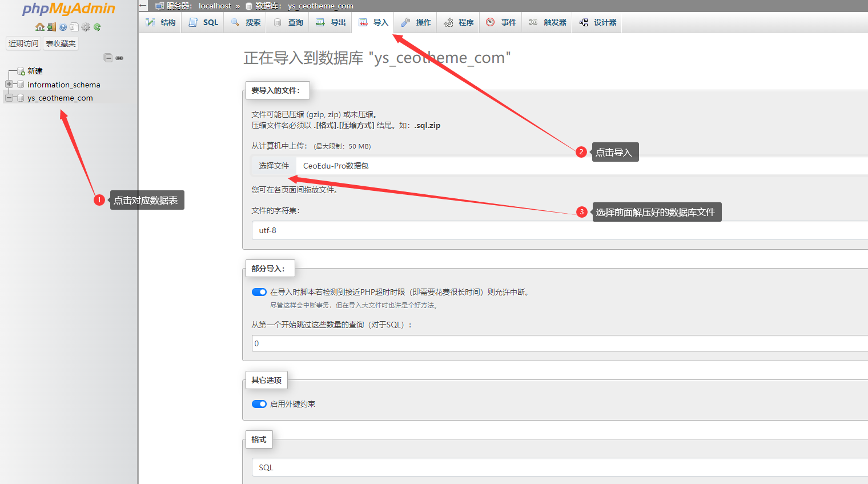The width and height of the screenshot is (868, 484).
Task: Click the selected file name CeoEdu-Pro数据包
Action: [x=336, y=166]
